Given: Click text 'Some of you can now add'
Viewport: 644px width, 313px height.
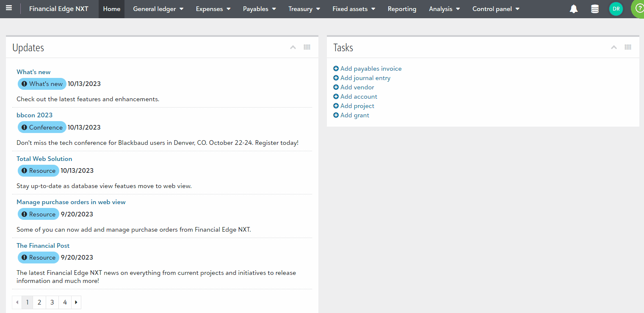Looking at the screenshot, I should pyautogui.click(x=134, y=230).
